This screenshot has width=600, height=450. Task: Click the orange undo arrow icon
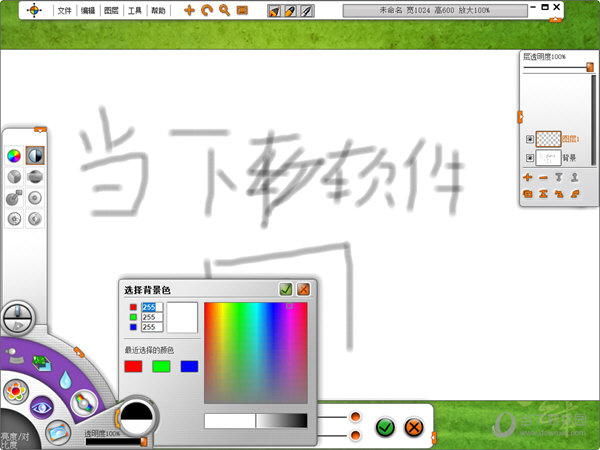point(207,10)
